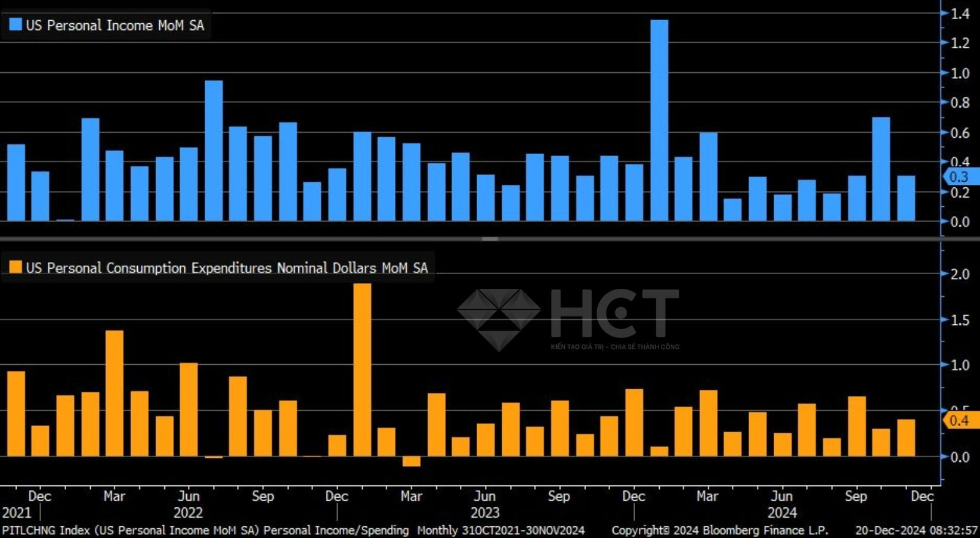980x538 pixels.
Task: Click the tallest orange consumption bar
Action: pos(363,370)
